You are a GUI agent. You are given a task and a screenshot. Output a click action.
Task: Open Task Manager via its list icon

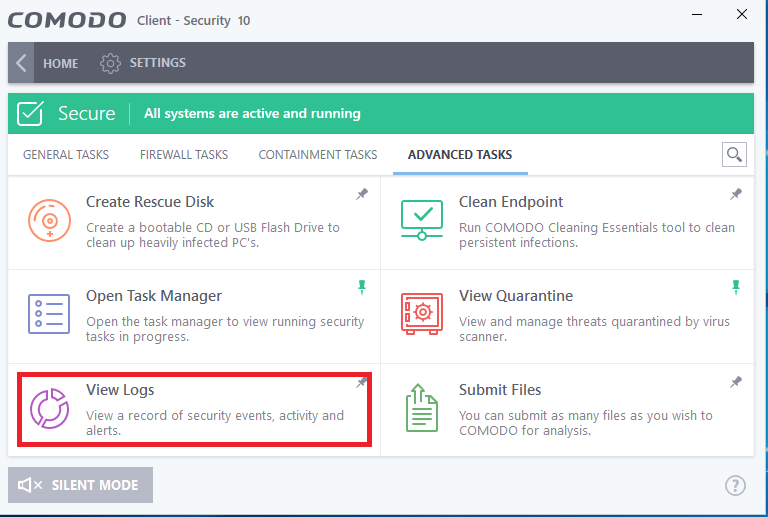(49, 314)
